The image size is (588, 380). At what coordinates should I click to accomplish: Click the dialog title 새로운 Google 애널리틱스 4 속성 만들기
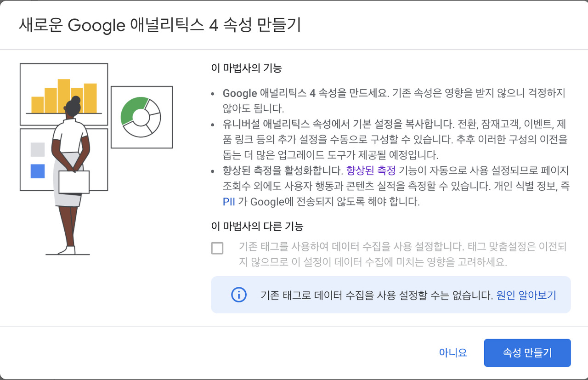point(159,25)
